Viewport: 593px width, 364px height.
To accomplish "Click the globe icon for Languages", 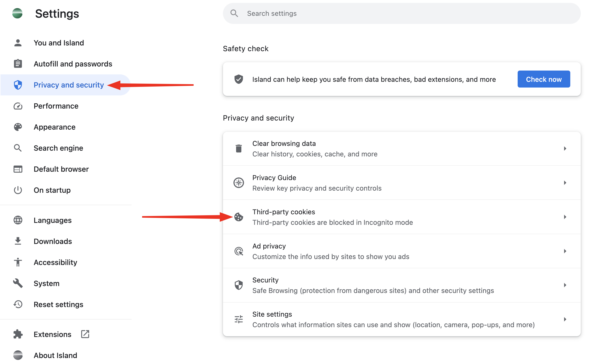I will 18,220.
